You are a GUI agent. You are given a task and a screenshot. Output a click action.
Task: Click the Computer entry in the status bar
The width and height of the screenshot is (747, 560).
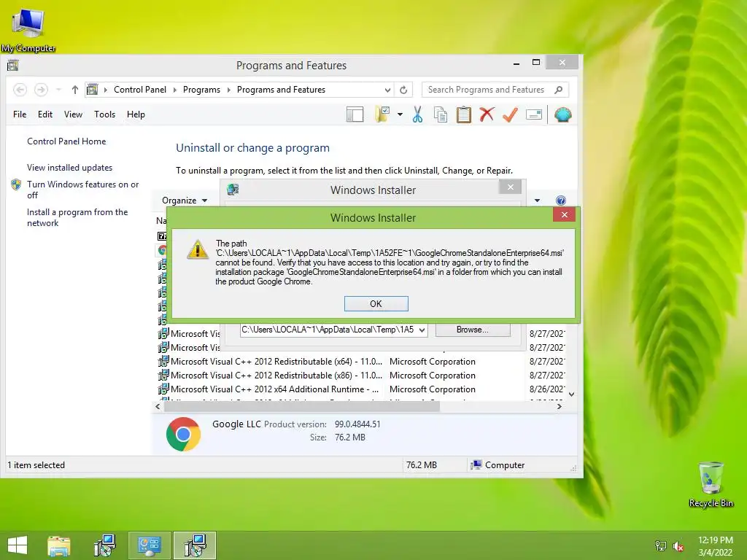498,465
